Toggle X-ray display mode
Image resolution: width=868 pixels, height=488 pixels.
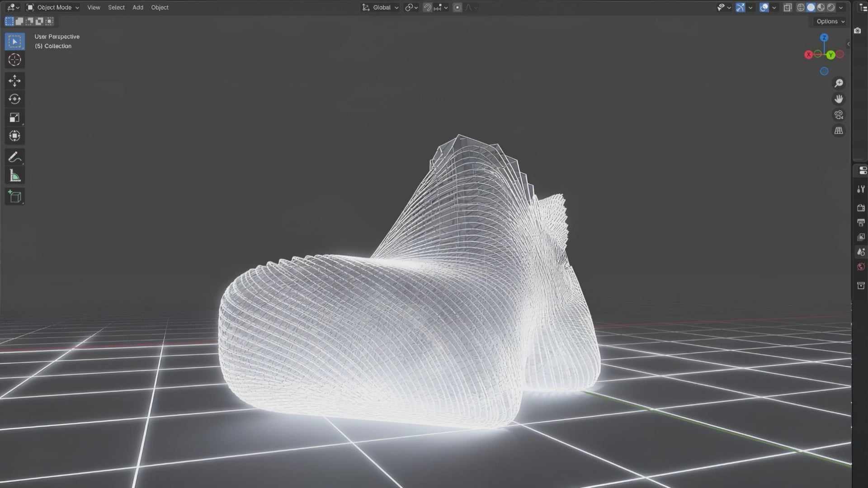click(788, 8)
